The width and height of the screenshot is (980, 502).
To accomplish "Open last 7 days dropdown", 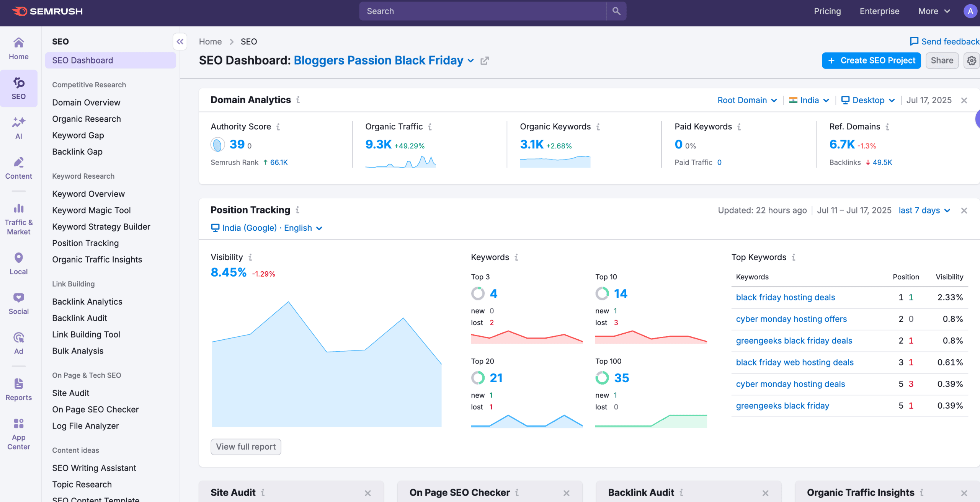I will click(x=924, y=210).
